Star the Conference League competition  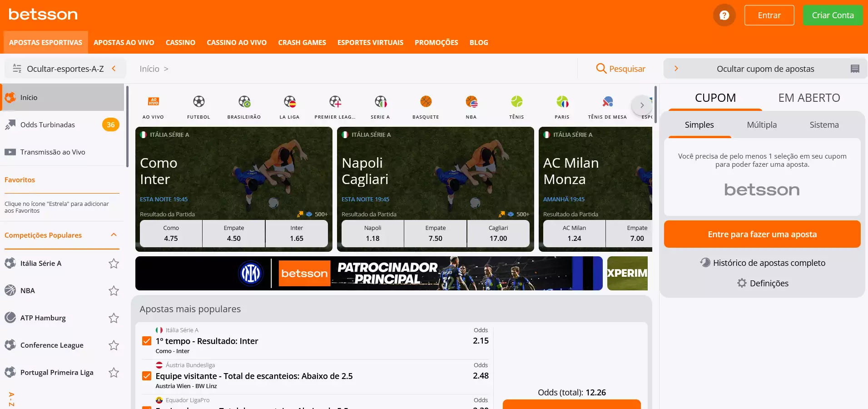point(114,345)
